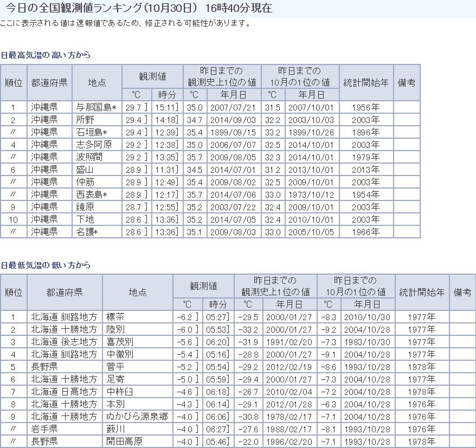Click the date 1899/09/15 in 石垣島 row
This screenshot has height=448, width=476.
[x=233, y=132]
